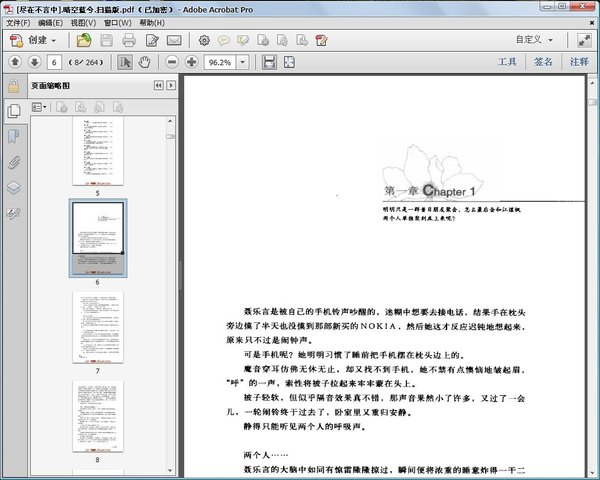Open the 自定义 customize dropdown
Screen dimensions: 600x480
(535, 41)
